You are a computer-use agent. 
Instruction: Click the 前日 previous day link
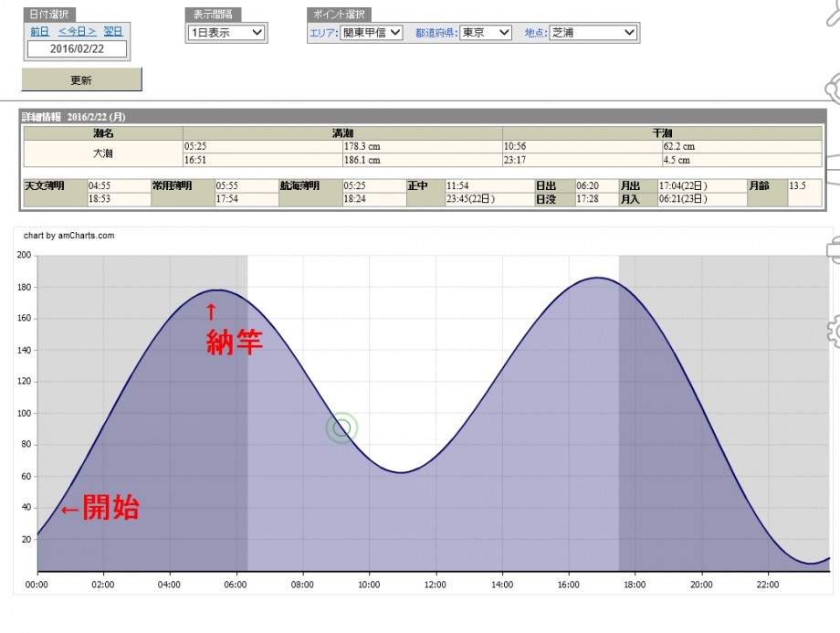[39, 32]
